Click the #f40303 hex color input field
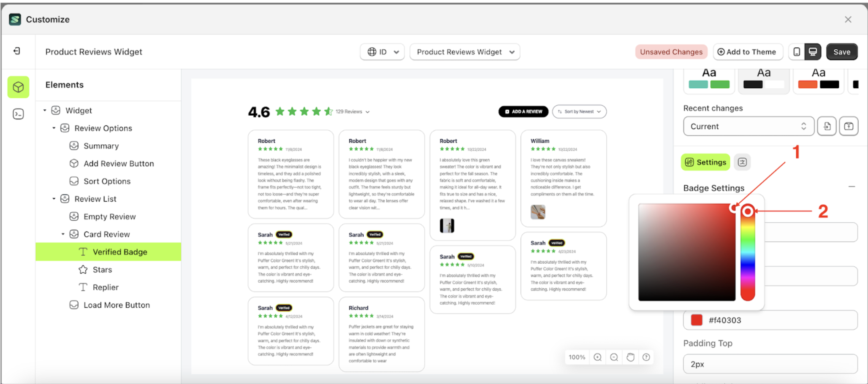Image resolution: width=868 pixels, height=384 pixels. (x=770, y=320)
